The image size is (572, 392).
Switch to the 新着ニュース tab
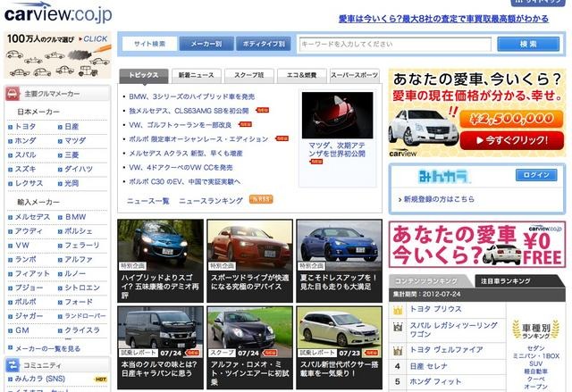[x=197, y=75]
